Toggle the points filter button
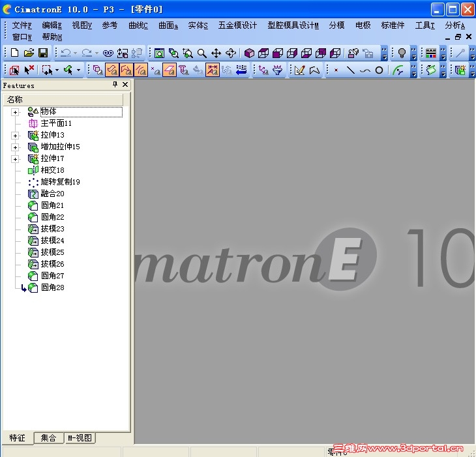The height and width of the screenshot is (457, 476). [x=155, y=70]
